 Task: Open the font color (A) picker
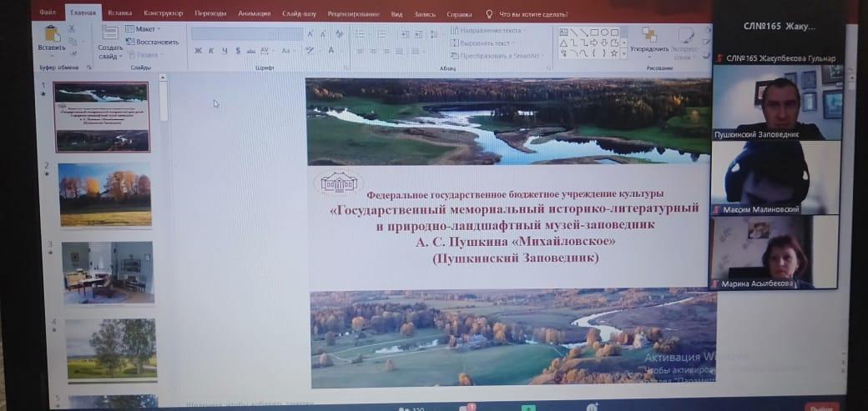point(331,51)
